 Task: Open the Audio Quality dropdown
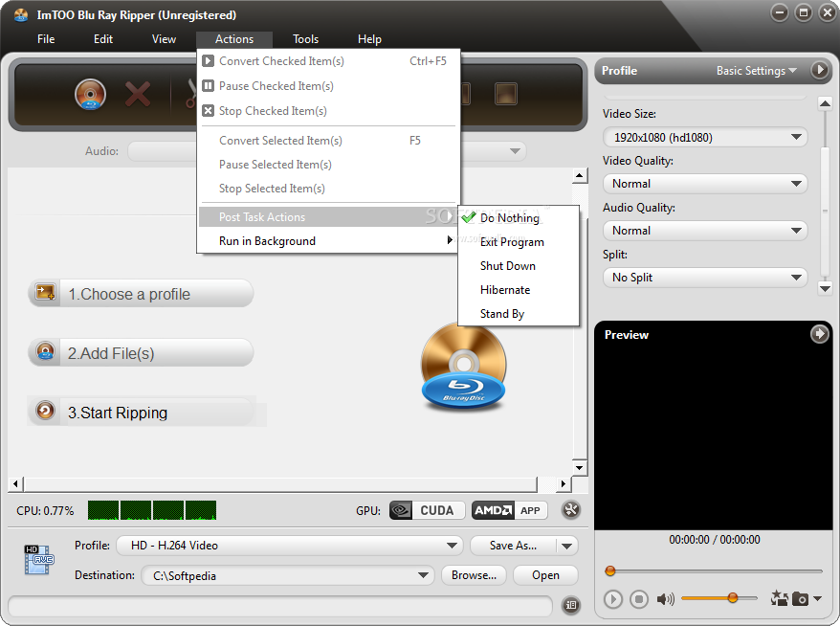705,231
